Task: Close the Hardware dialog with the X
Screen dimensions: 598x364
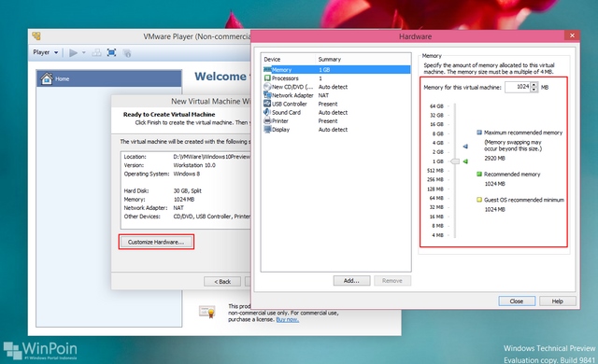Action: click(572, 35)
